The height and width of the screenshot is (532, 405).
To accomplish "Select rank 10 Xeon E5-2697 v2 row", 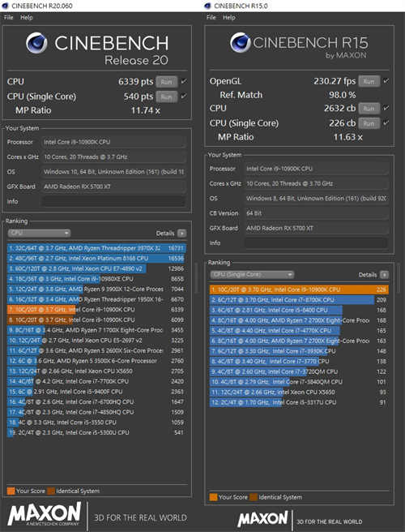I will pos(96,341).
